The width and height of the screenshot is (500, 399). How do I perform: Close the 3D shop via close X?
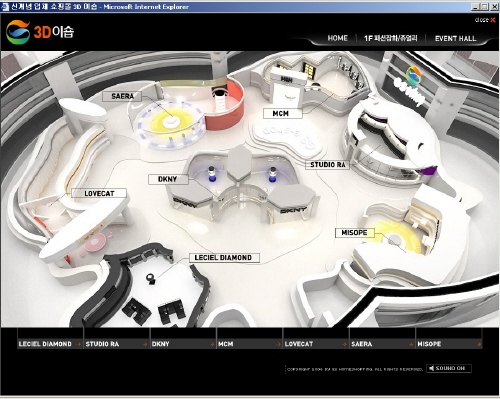[485, 20]
